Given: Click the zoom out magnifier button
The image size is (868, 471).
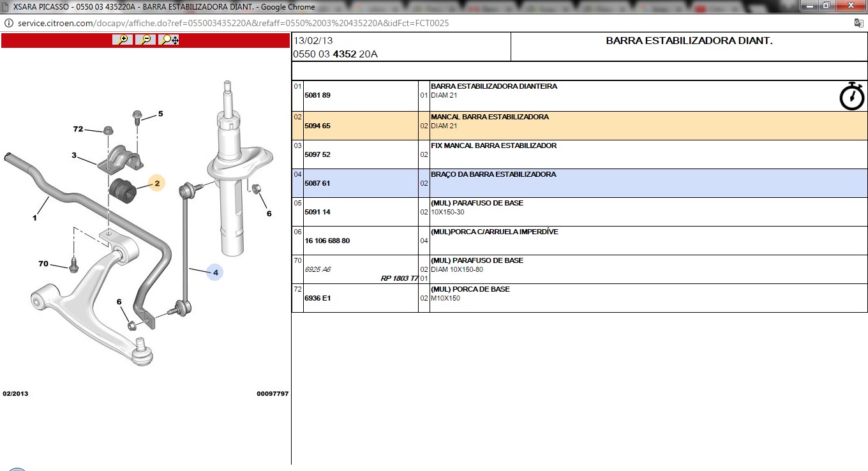Looking at the screenshot, I should (146, 40).
